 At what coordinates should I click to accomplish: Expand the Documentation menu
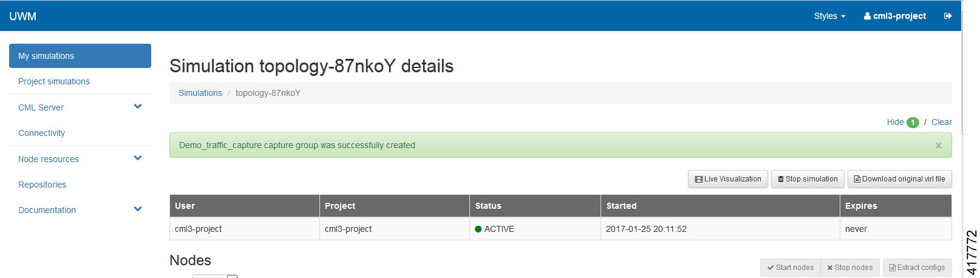point(138,209)
